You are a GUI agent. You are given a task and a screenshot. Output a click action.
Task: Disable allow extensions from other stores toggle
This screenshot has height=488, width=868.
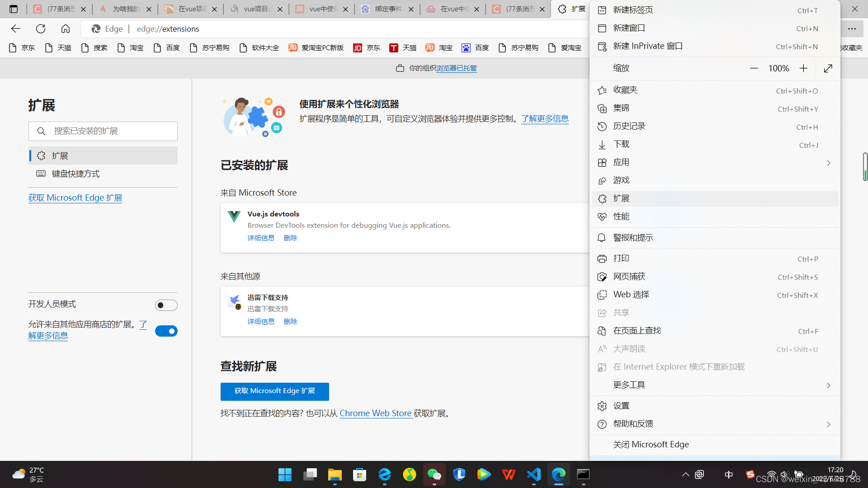pos(166,331)
